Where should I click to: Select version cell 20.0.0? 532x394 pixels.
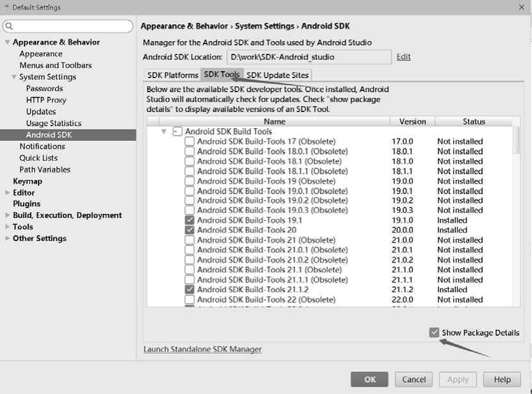403,230
